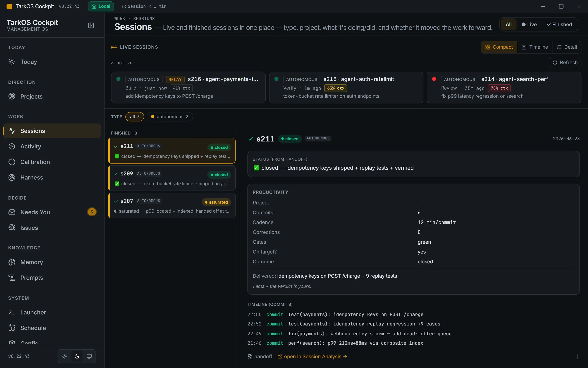Collapse the sidebar panel icon

pos(91,25)
